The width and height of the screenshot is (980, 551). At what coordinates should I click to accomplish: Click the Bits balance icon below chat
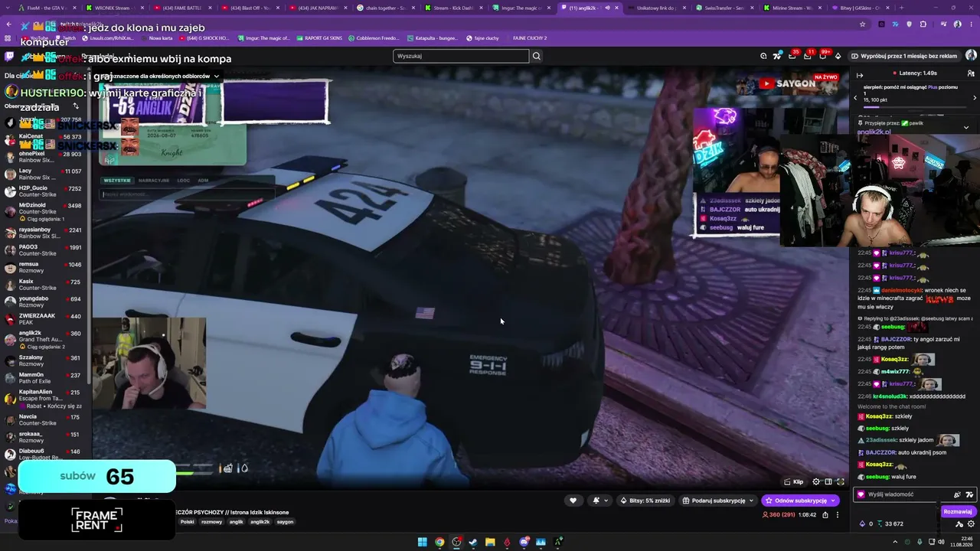pos(863,524)
